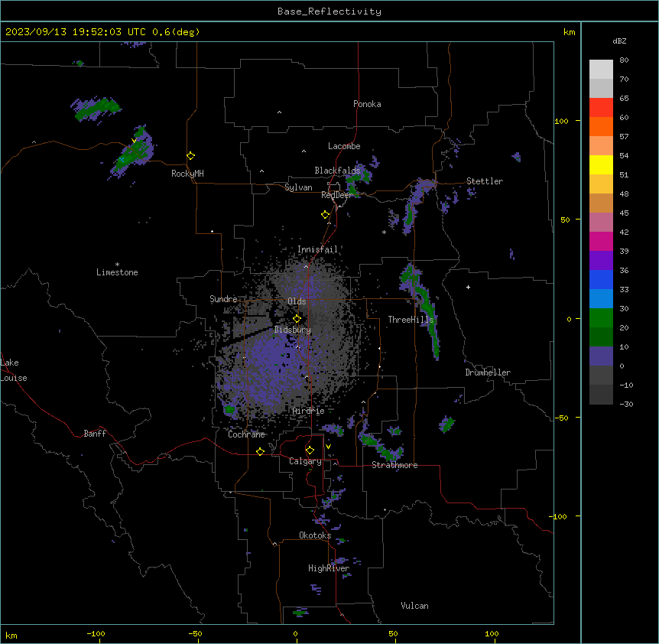This screenshot has width=659, height=644.
Task: Click the RockyMH label
Action: pos(187,174)
